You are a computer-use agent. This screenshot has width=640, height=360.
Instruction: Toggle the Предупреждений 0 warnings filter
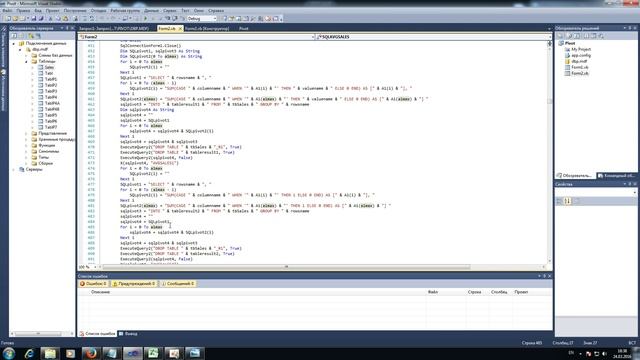click(x=134, y=284)
